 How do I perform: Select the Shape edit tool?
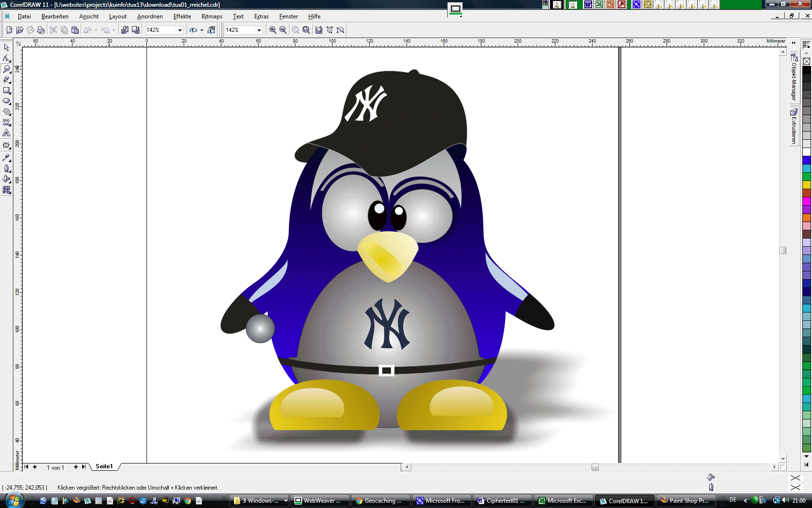tap(6, 58)
